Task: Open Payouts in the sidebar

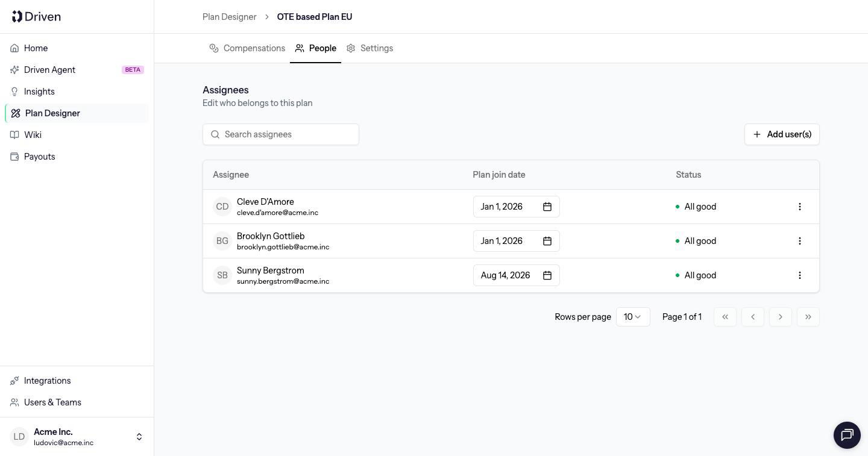Action: [x=77, y=157]
